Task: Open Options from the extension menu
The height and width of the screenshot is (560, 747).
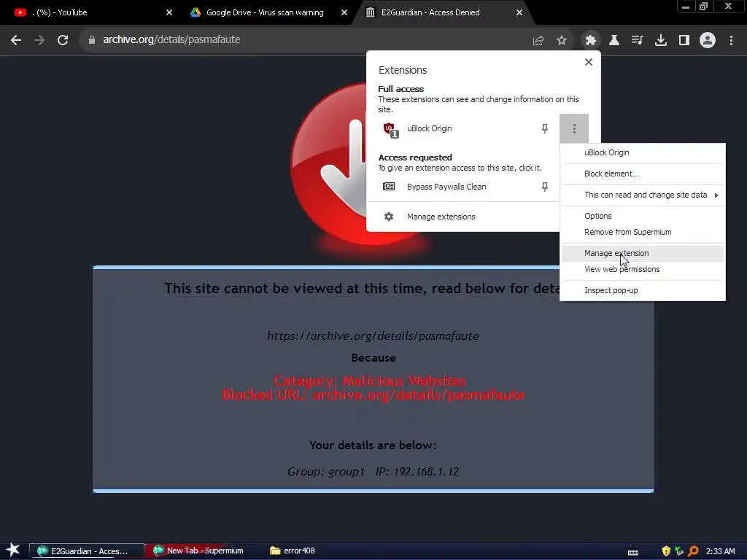Action: click(643, 216)
